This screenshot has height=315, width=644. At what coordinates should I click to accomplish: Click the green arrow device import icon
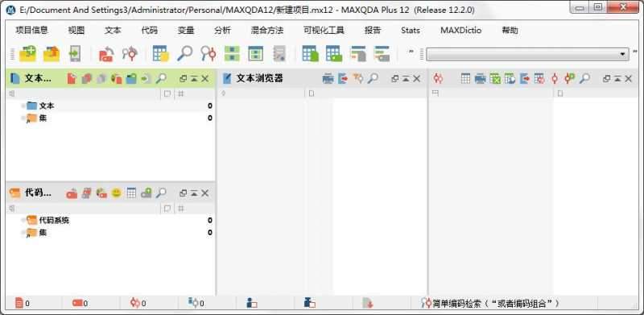(x=75, y=54)
